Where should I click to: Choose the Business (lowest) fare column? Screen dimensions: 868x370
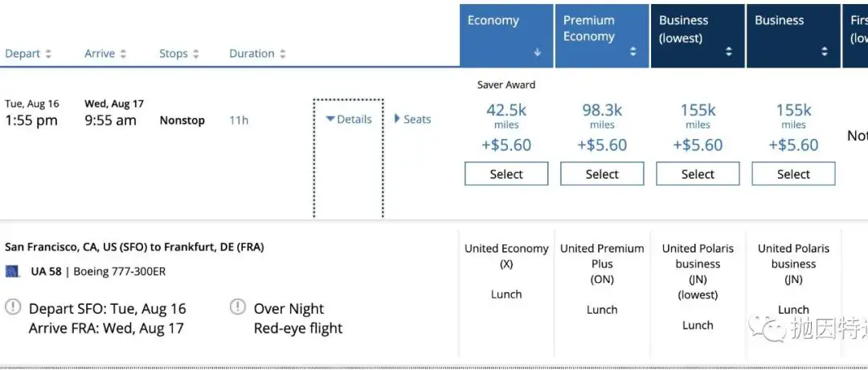pos(683,29)
